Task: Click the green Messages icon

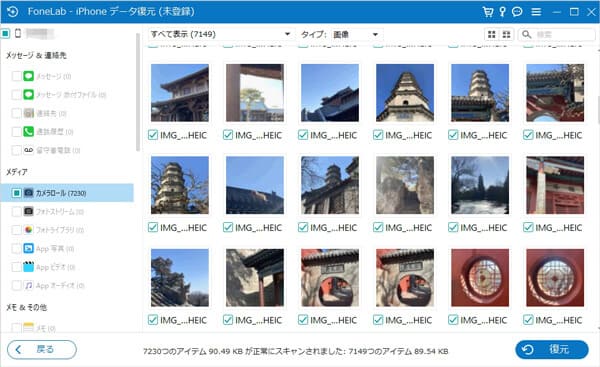Action: click(x=29, y=76)
